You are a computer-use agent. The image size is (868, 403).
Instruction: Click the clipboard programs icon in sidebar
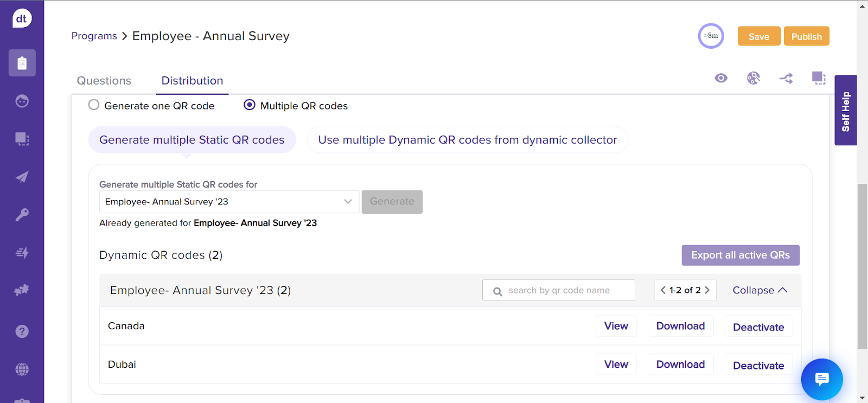point(22,63)
